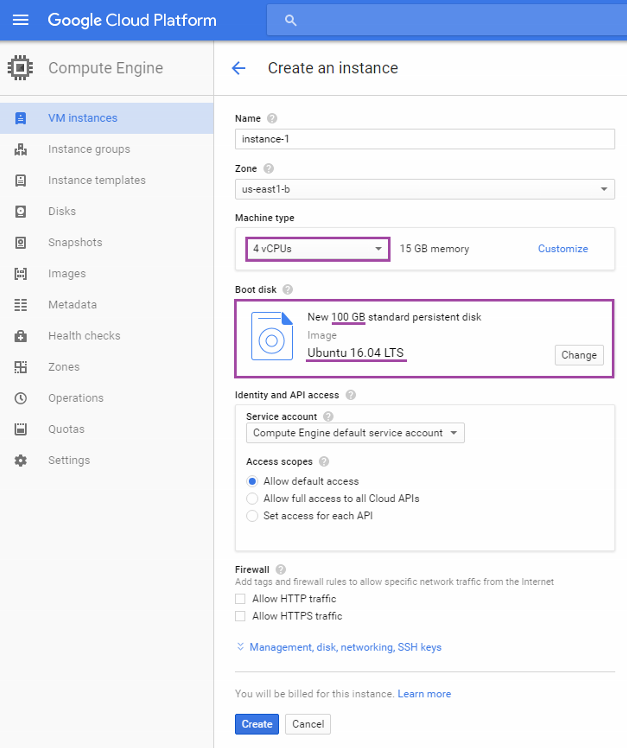Click the Settings gear icon
This screenshot has height=748, width=627.
pos(21,460)
